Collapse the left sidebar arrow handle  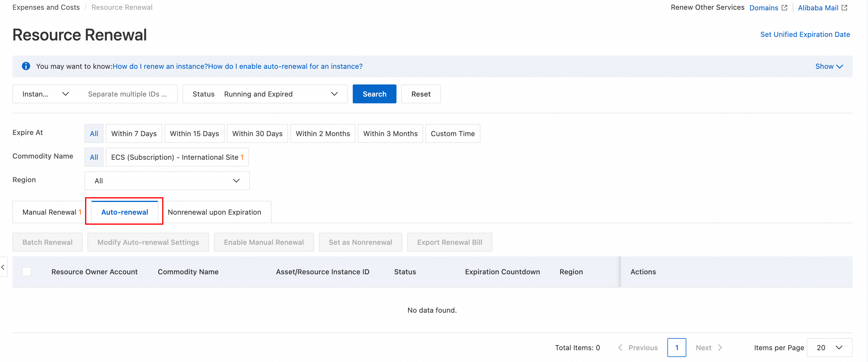point(3,267)
